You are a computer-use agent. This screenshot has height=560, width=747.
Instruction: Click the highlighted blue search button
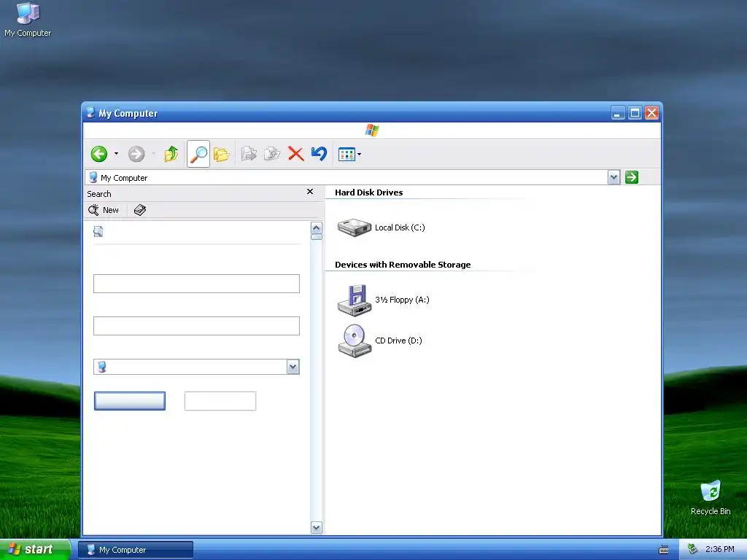coord(130,401)
